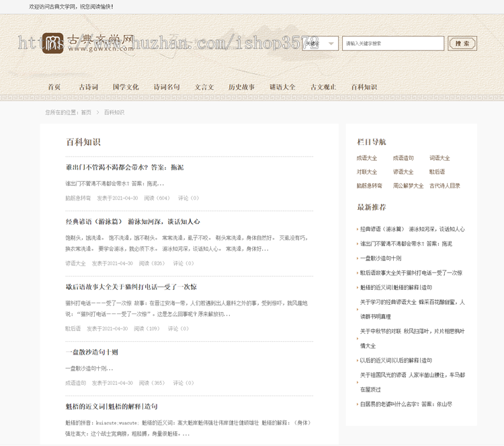
Task: Open recommended 关于学习的经典谚语大全 link
Action: [413, 309]
